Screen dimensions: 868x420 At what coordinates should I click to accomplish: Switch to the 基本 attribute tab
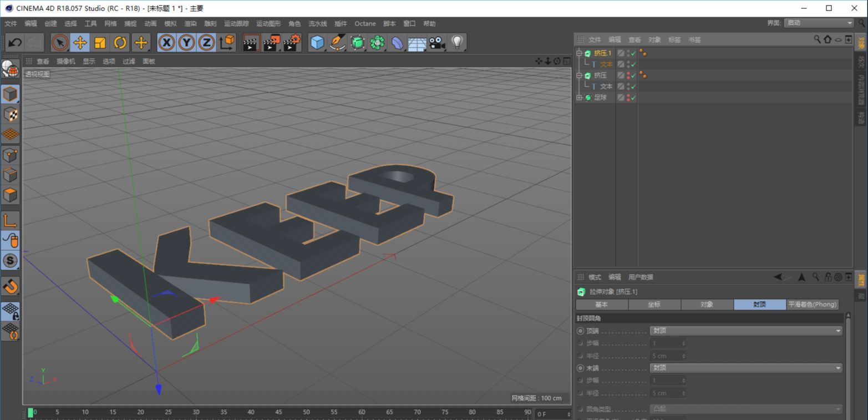[x=602, y=305]
